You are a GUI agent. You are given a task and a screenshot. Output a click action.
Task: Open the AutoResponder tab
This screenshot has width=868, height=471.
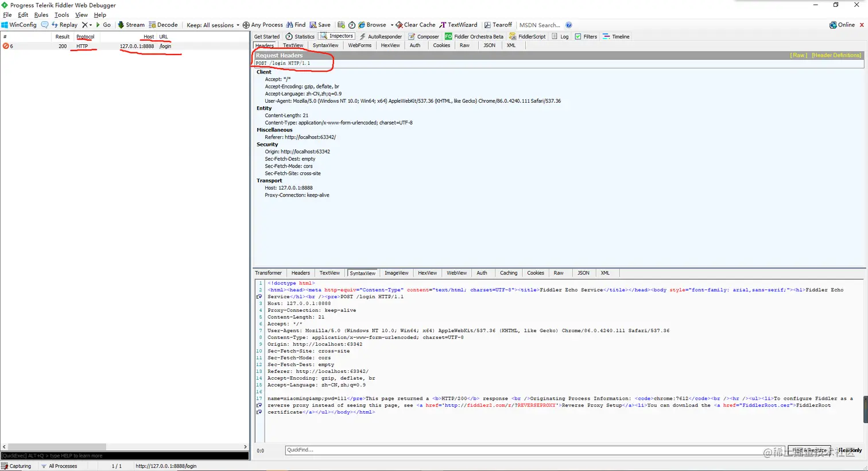point(381,36)
